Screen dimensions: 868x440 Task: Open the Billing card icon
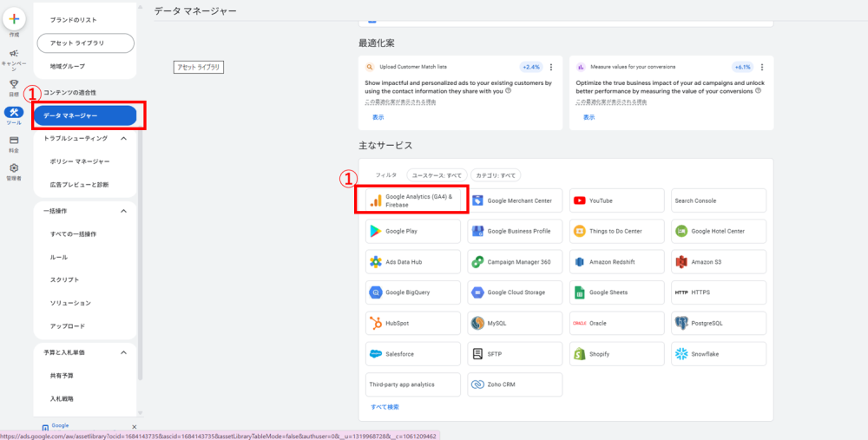(15, 140)
